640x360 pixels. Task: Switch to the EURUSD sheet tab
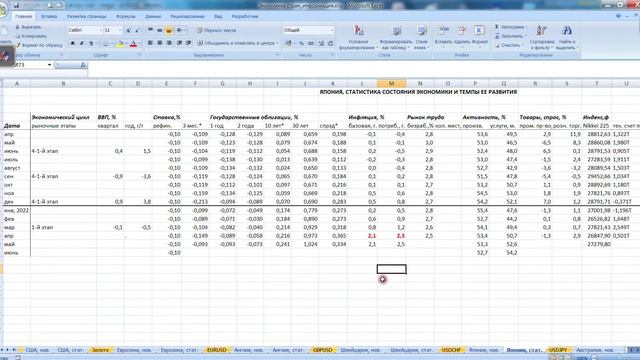pyautogui.click(x=217, y=350)
